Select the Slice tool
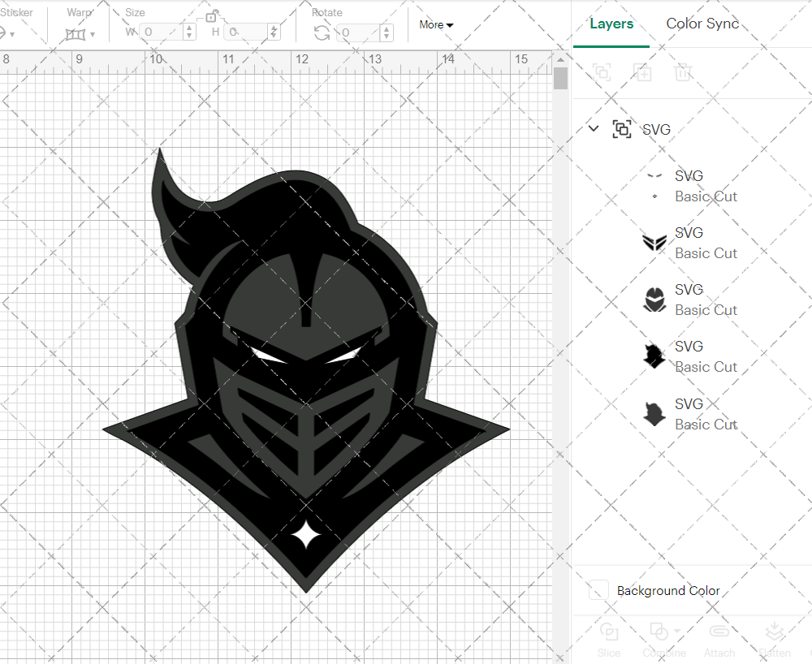Screen dimensions: 812x664 (x=609, y=637)
